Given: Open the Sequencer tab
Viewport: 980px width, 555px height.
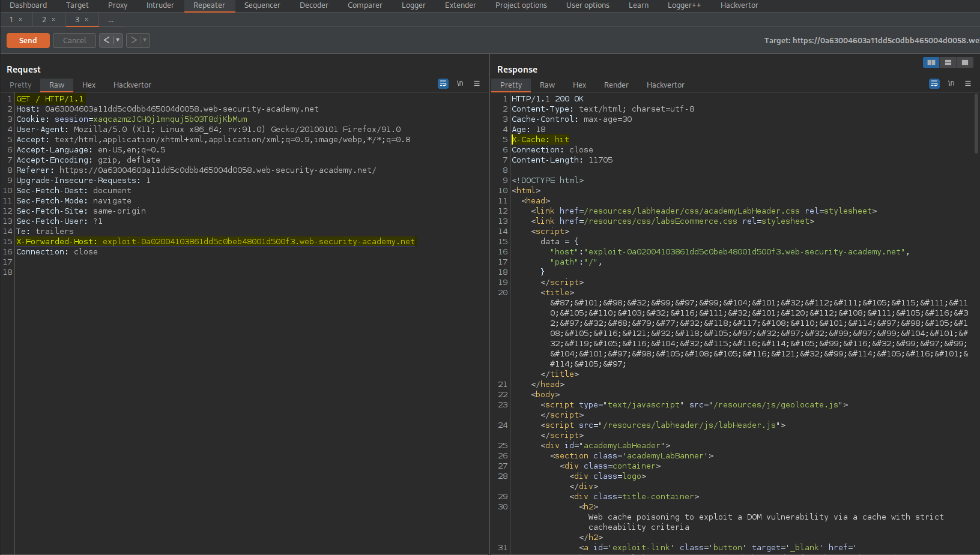Looking at the screenshot, I should click(x=262, y=5).
